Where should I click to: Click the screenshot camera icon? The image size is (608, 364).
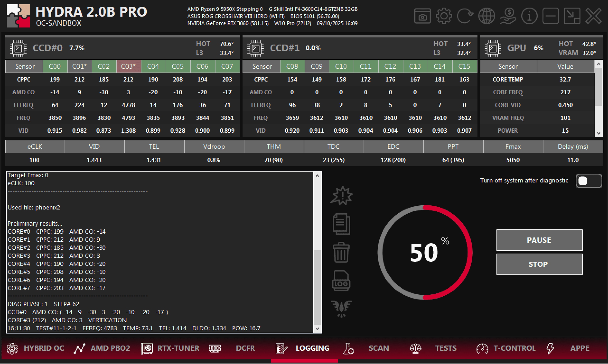(x=422, y=16)
